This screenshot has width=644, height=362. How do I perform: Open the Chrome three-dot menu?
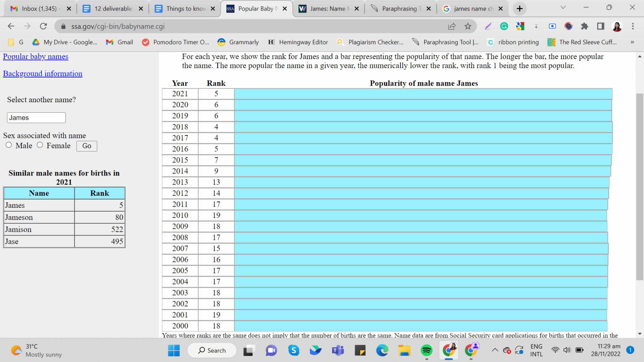click(x=633, y=26)
